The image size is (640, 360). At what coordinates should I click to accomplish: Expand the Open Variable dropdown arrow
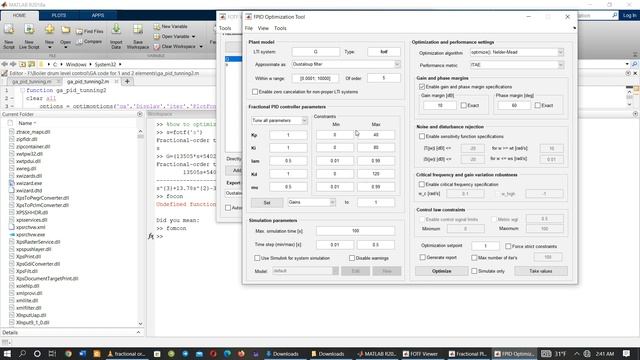pos(193,37)
